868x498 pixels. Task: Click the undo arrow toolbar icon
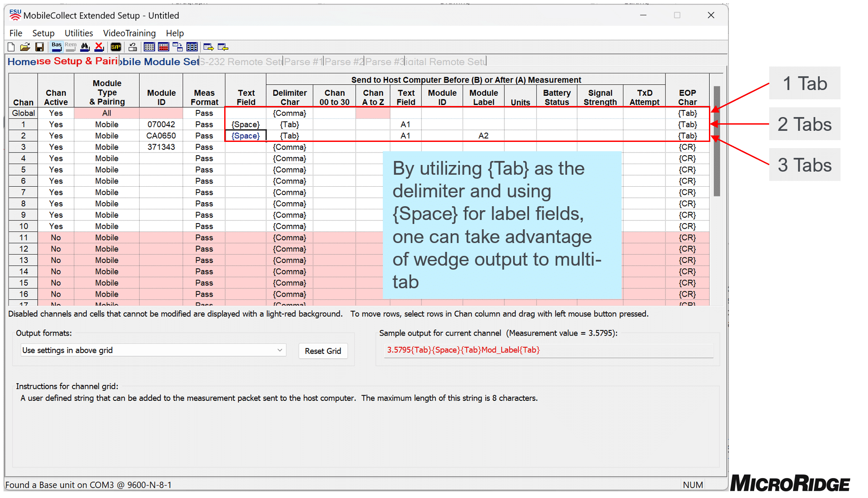click(x=132, y=47)
